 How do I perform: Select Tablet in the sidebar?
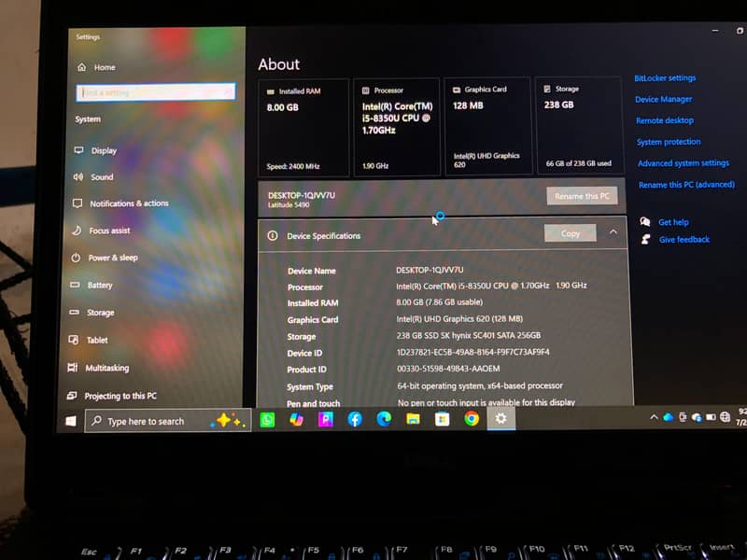[88, 340]
